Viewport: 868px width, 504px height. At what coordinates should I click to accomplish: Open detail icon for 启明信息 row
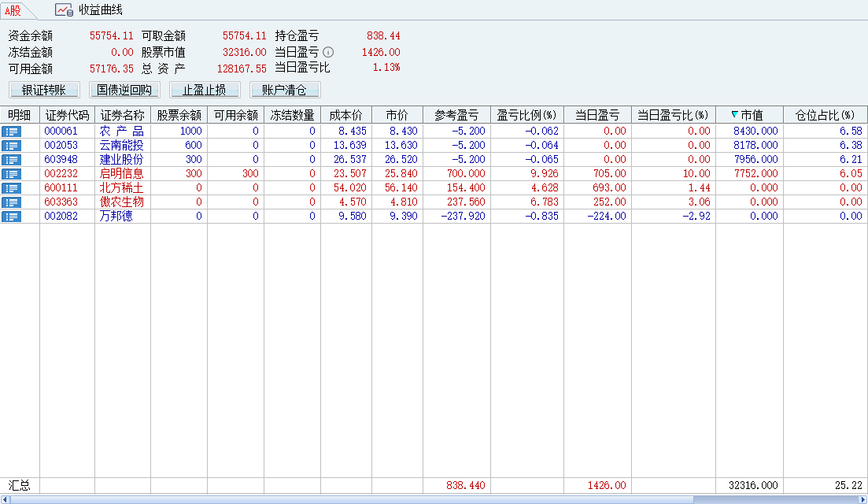coord(11,174)
